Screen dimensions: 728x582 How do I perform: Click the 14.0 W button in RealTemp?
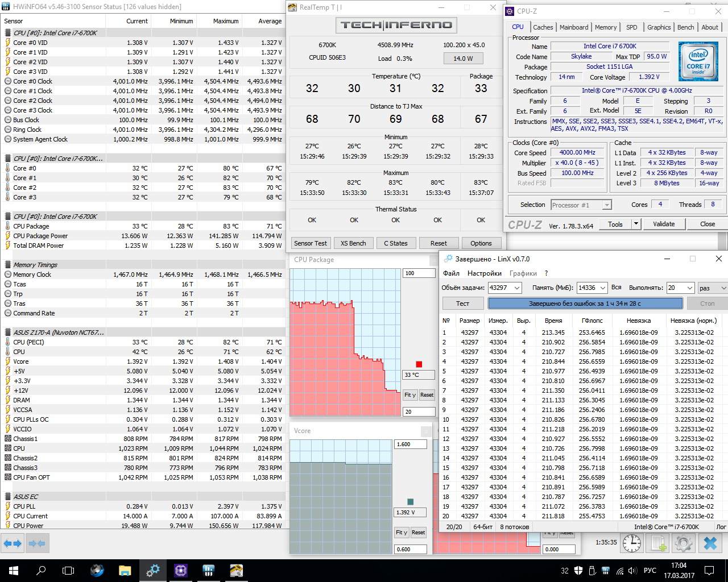pos(464,59)
